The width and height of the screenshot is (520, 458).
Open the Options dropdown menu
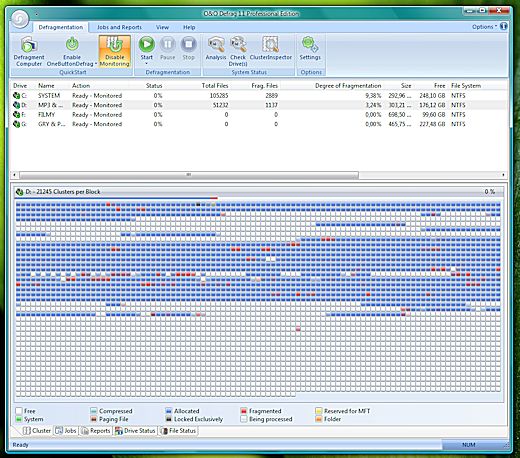click(x=484, y=27)
